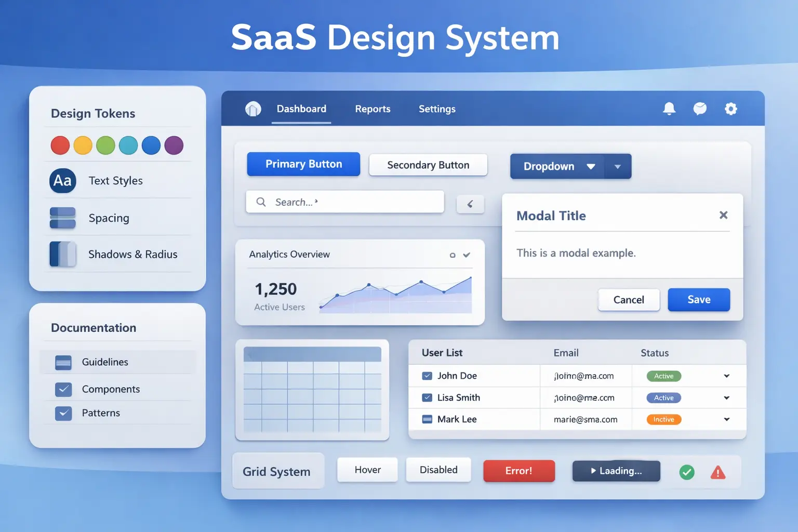Screen dimensions: 798x532
Task: Save changes in the modal dialog
Action: [699, 300]
